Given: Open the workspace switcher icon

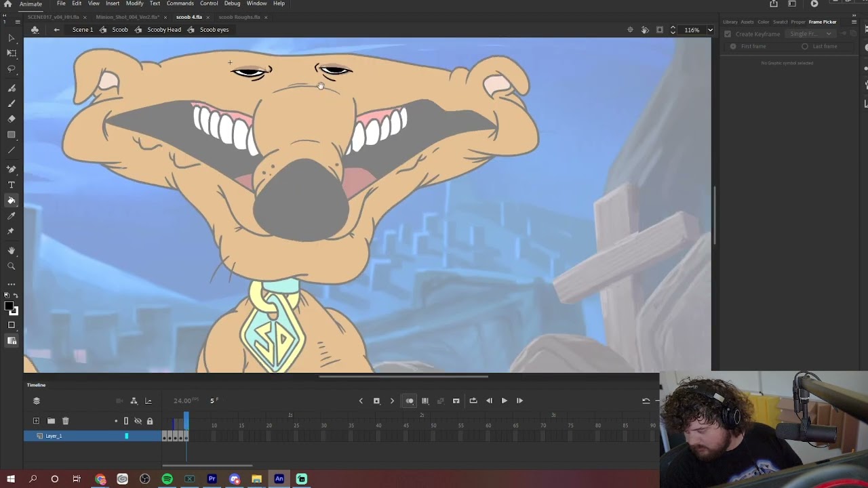Looking at the screenshot, I should point(792,3).
